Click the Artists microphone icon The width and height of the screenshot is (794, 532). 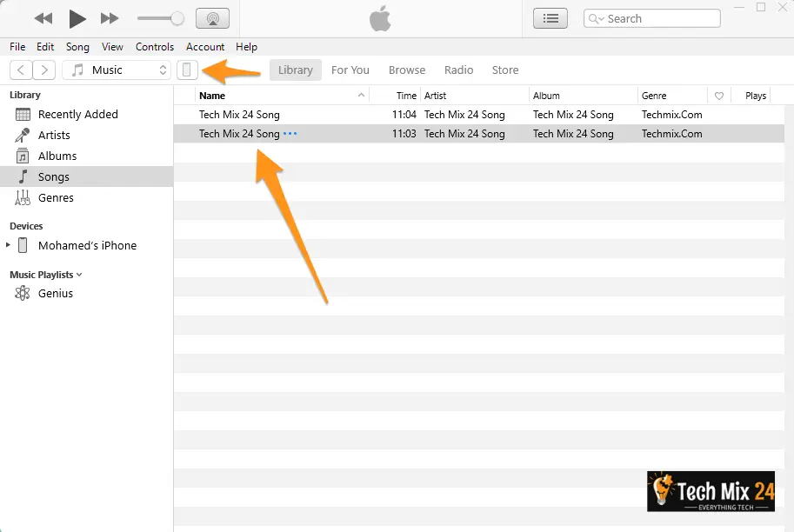[x=23, y=135]
